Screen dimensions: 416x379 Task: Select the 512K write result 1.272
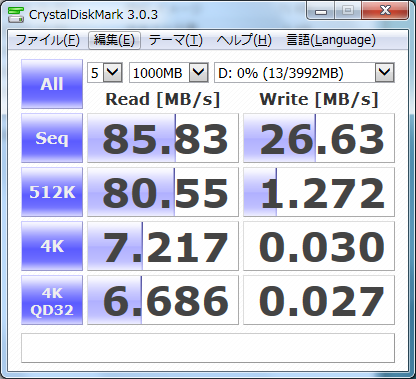pyautogui.click(x=319, y=192)
